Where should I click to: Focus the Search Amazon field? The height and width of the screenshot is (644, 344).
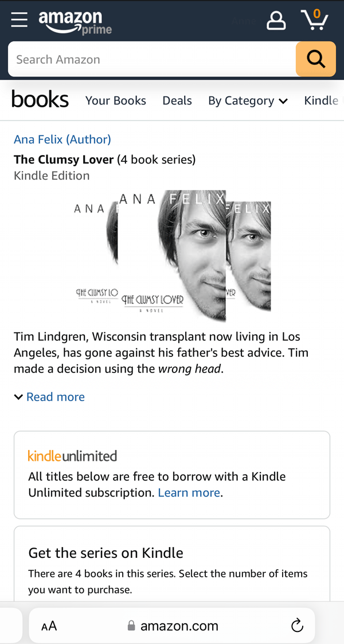point(152,59)
